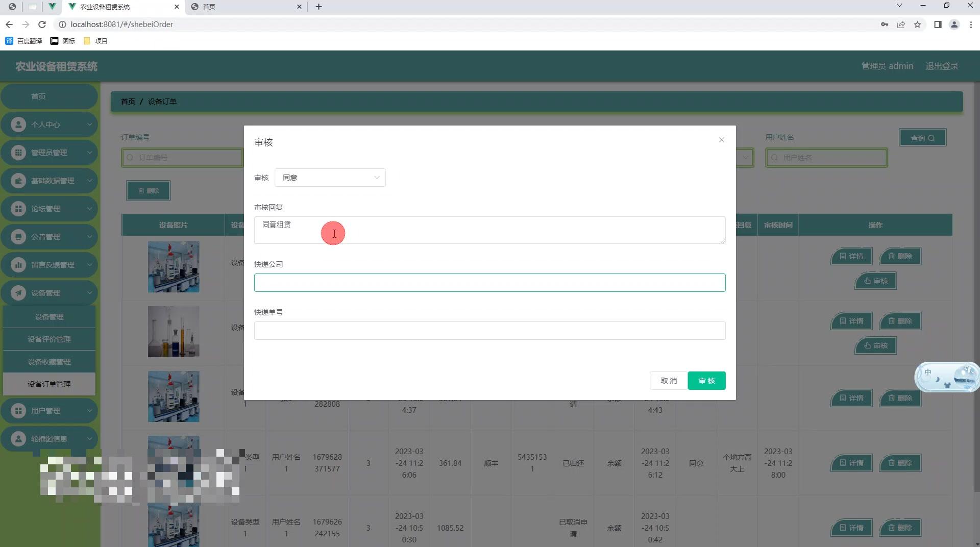
Task: Open the 首页 breadcrumb link
Action: point(128,101)
